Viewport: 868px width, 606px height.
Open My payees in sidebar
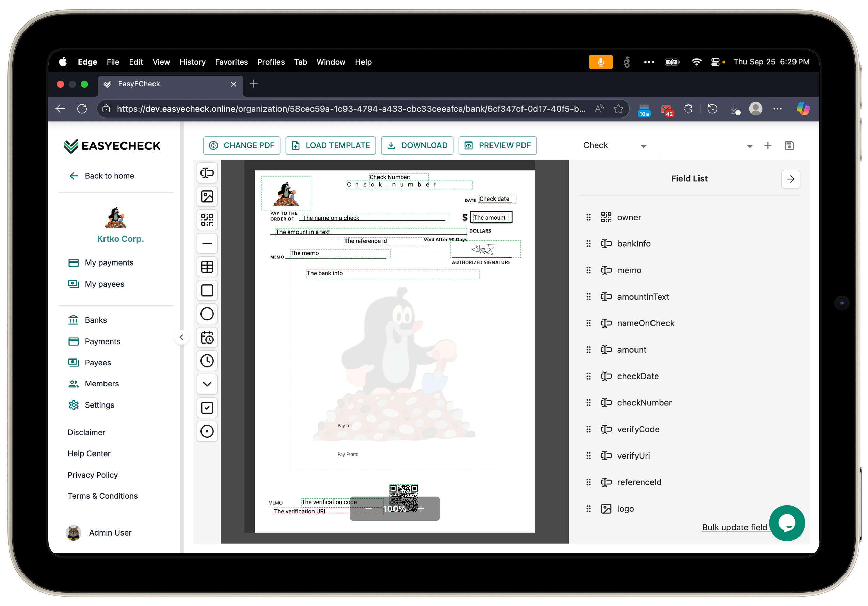tap(105, 284)
